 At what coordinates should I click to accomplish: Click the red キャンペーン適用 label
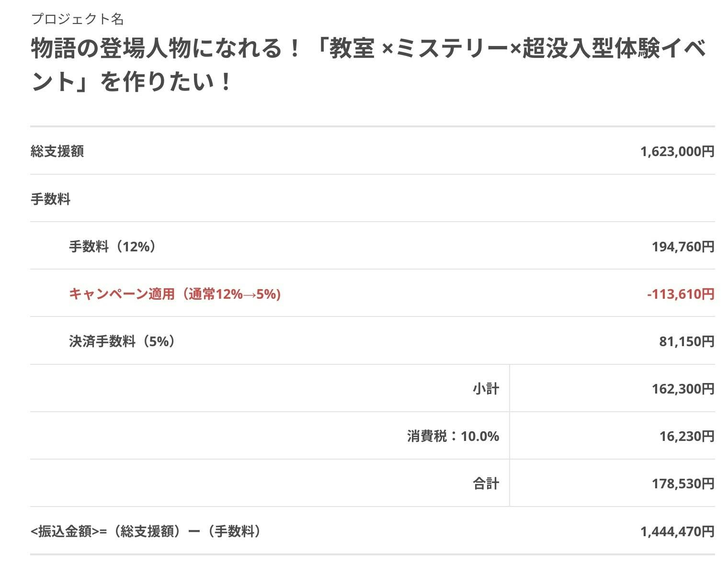175,294
